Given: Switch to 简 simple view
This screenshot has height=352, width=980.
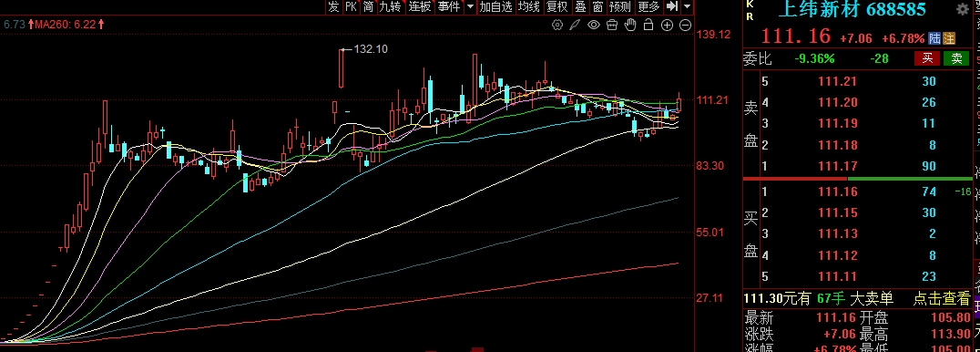Looking at the screenshot, I should pos(369,7).
